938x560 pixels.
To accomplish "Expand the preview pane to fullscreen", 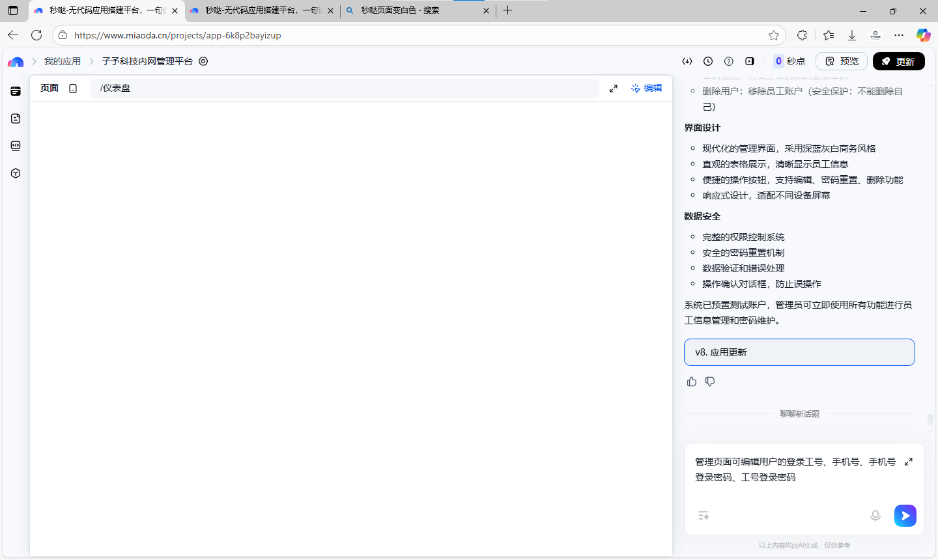I will tap(614, 89).
